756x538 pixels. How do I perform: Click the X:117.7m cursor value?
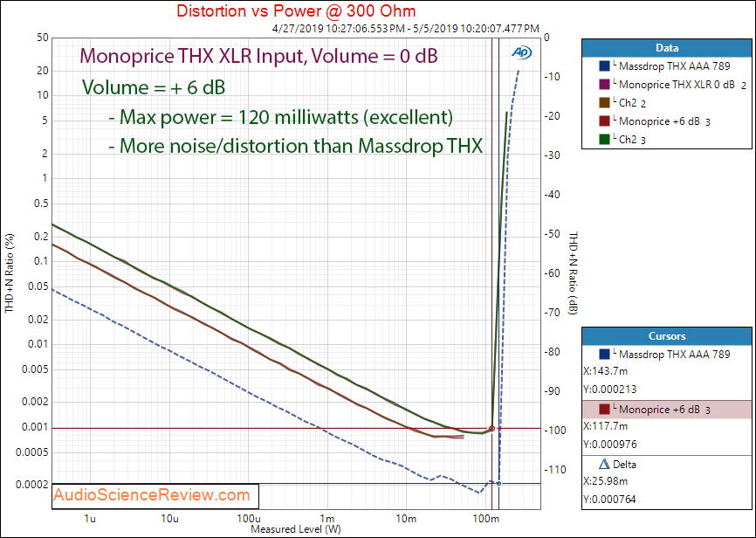pyautogui.click(x=606, y=426)
